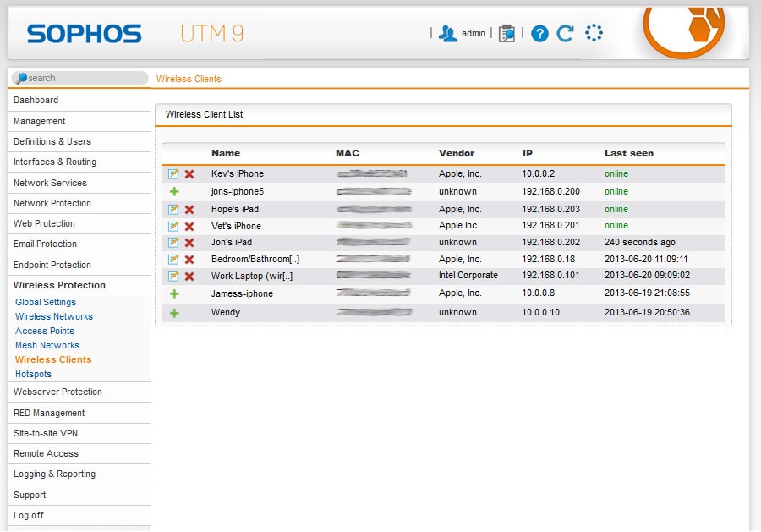Viewport: 761px width, 532px height.
Task: Edit the Jon's iPad client entry
Action: click(x=173, y=242)
